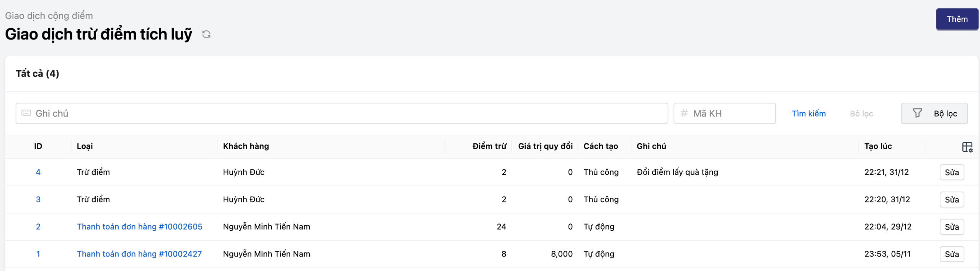Open the table column settings icon
The image size is (980, 271).
[x=967, y=147]
